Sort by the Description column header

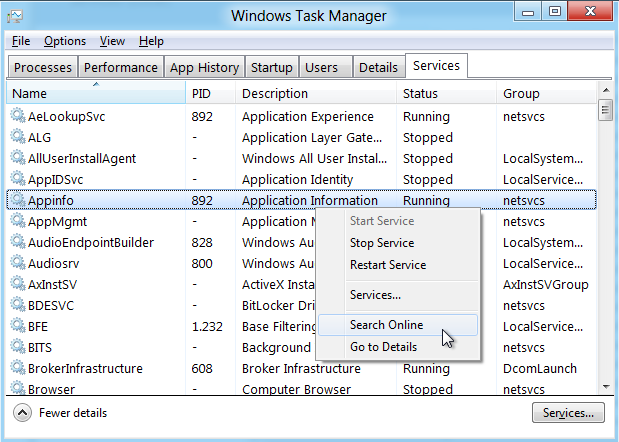pos(316,93)
